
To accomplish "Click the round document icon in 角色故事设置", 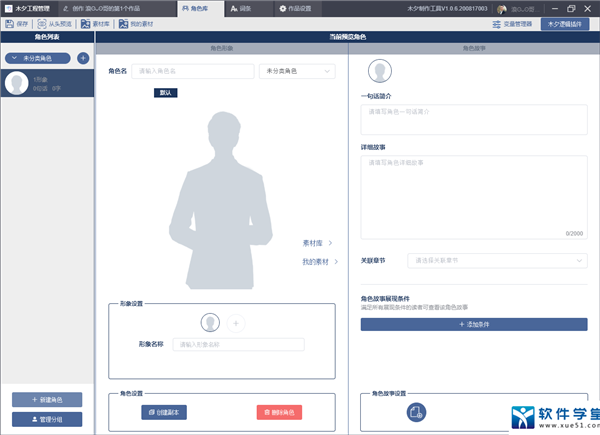I will 416,412.
